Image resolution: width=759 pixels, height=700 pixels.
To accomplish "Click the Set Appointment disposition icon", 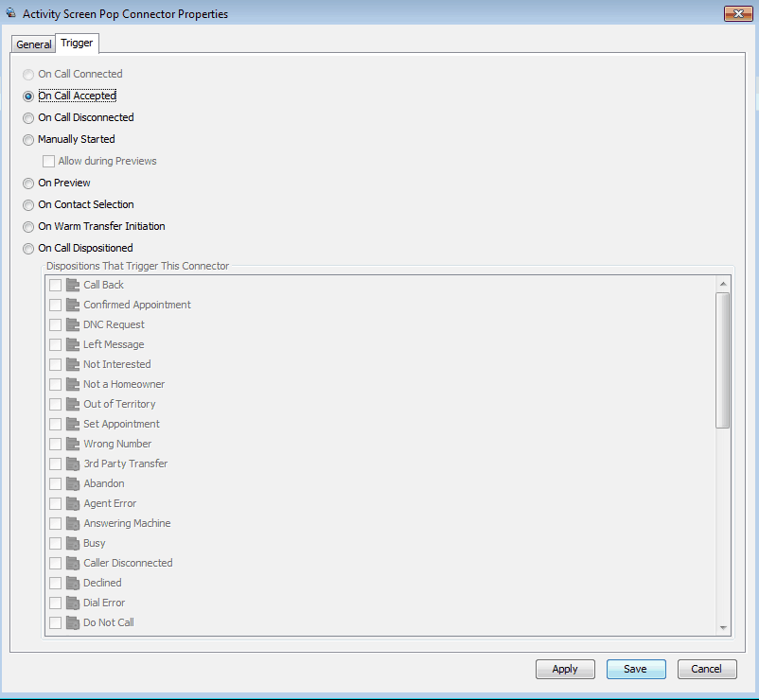I will [73, 424].
